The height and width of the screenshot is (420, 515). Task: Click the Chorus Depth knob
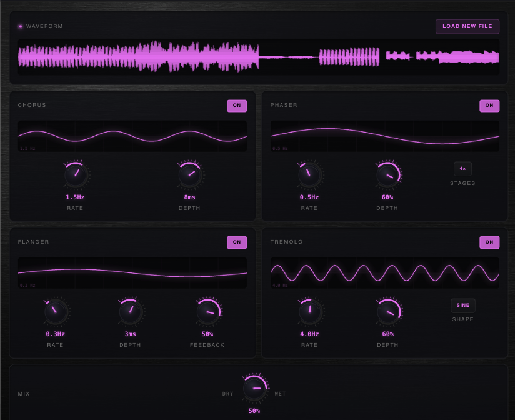tap(189, 174)
